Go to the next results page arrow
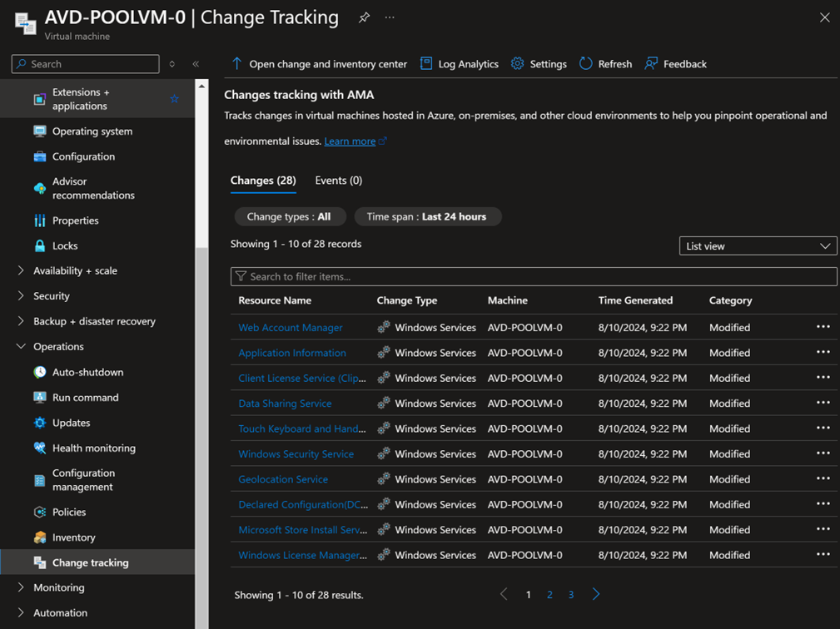840x629 pixels. pyautogui.click(x=596, y=594)
